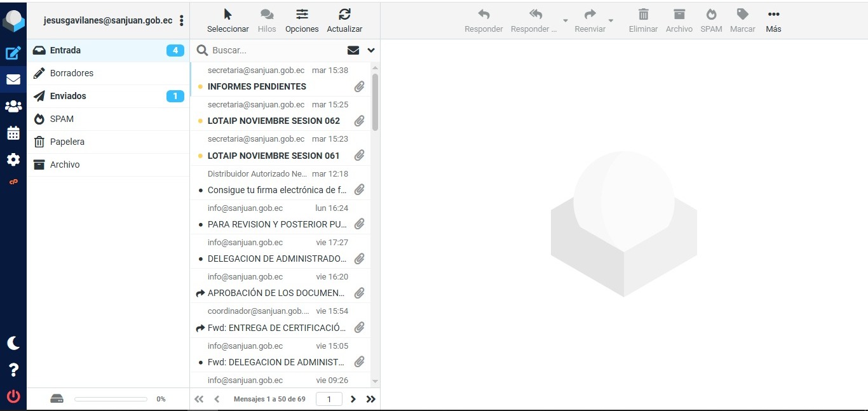Toggle the Seleccionar selection mode
The height and width of the screenshot is (411, 868).
pos(228,20)
